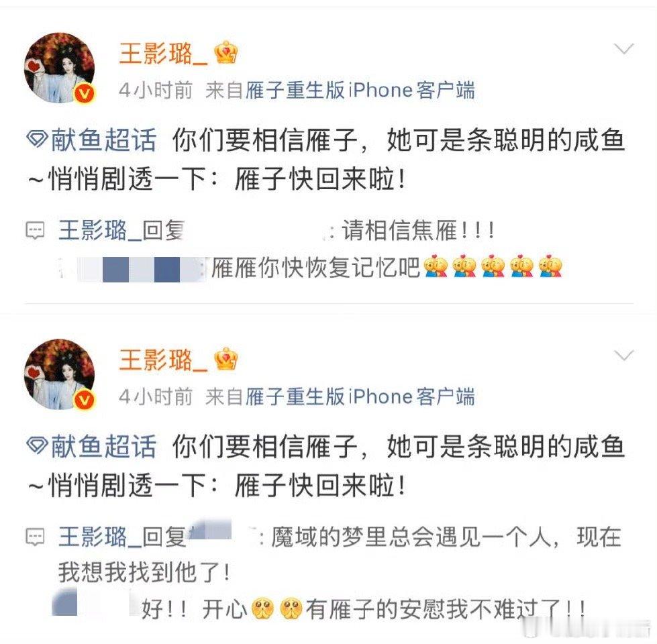Open the second post's 雁子重生版 source link
Viewport: 657px width, 644px height.
pos(295,397)
